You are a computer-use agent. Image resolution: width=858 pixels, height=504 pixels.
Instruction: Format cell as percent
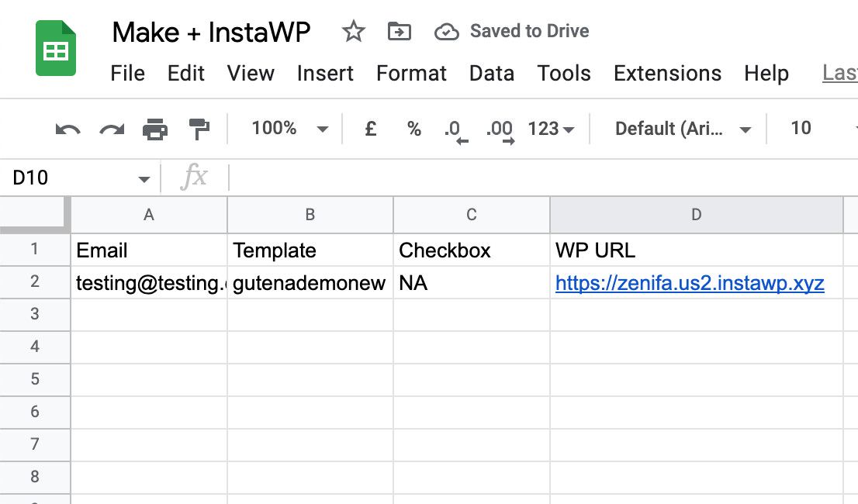point(414,129)
